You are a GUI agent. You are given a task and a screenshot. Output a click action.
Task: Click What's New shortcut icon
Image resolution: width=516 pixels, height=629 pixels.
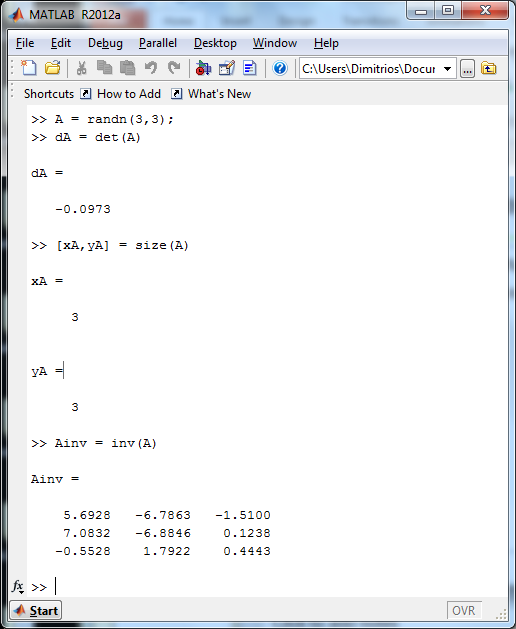[x=177, y=94]
